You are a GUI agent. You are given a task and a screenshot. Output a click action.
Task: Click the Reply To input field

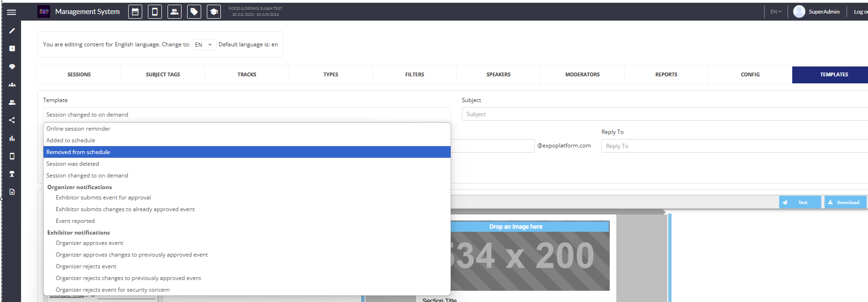click(734, 146)
